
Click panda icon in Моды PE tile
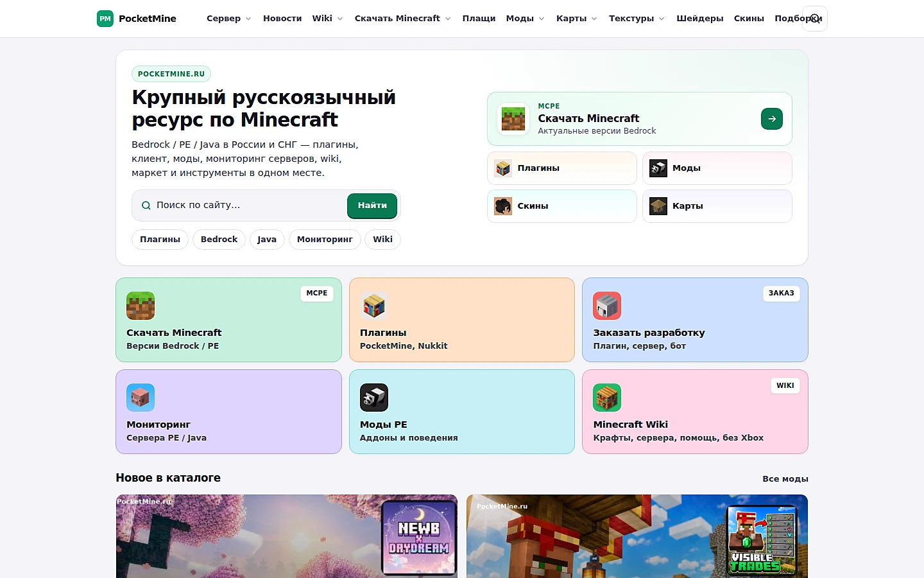[x=374, y=398]
